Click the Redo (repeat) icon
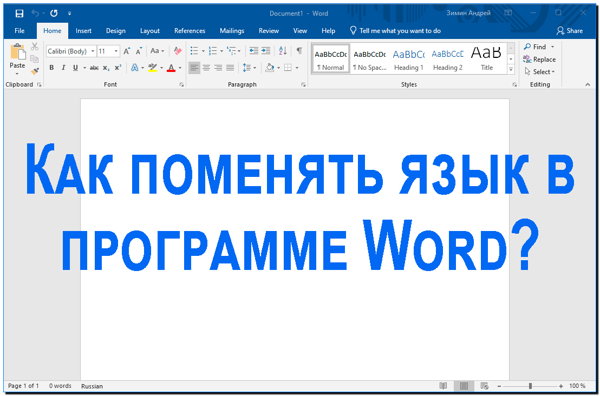600x396 pixels. pyautogui.click(x=54, y=13)
